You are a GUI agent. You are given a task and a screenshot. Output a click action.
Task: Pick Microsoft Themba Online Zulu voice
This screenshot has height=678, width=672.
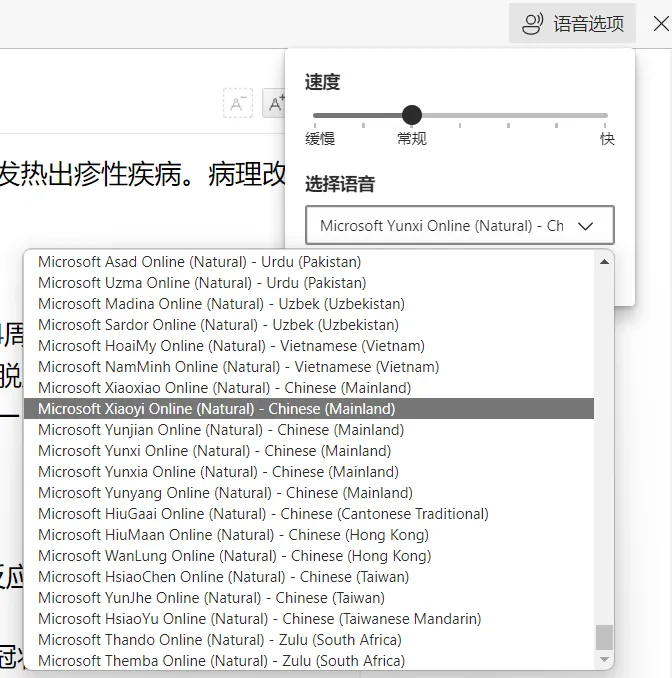point(309,660)
